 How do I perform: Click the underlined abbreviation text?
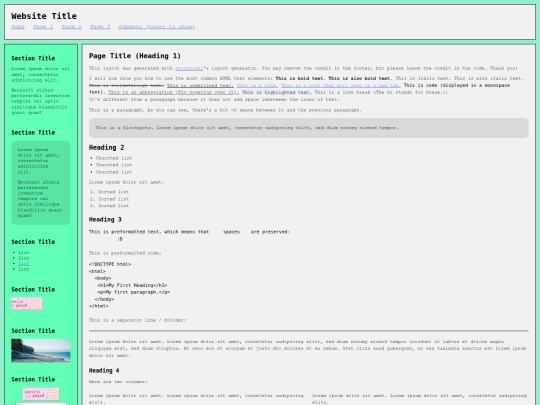[x=174, y=92]
